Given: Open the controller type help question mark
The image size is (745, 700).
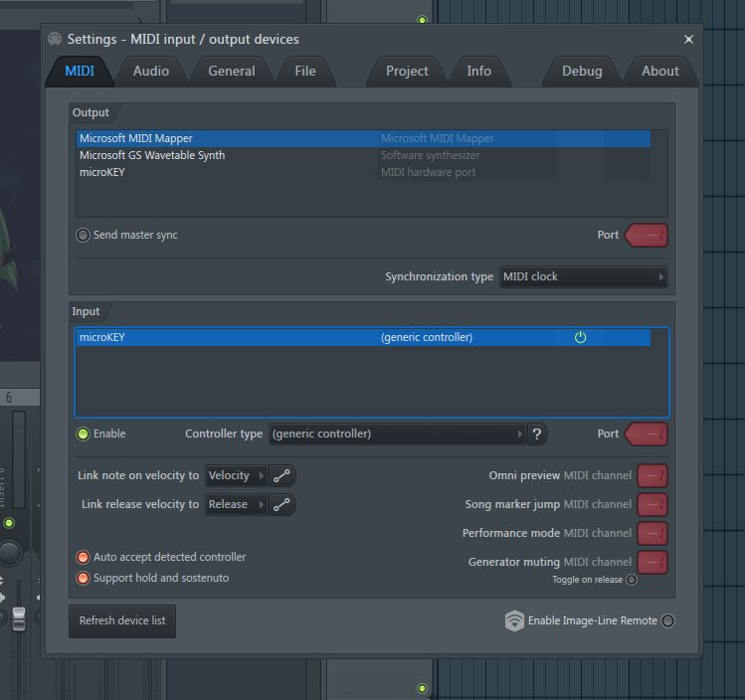Looking at the screenshot, I should [x=537, y=435].
